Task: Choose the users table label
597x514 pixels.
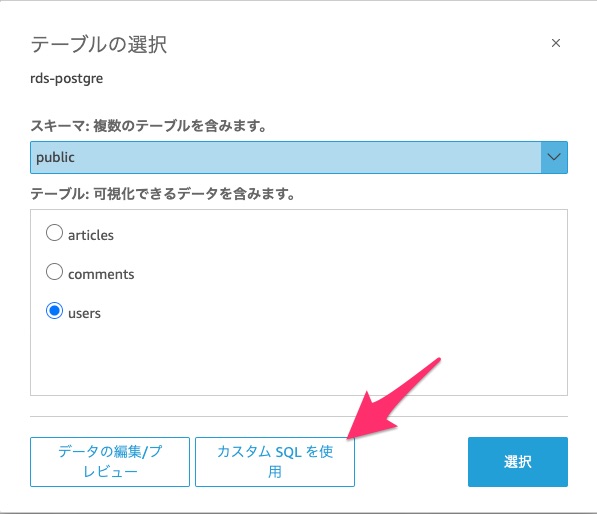Action: (84, 313)
